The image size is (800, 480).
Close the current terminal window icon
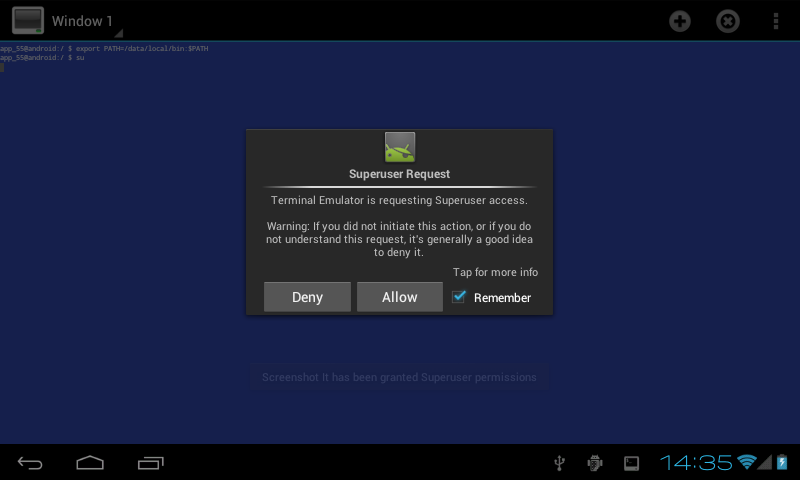[x=728, y=21]
